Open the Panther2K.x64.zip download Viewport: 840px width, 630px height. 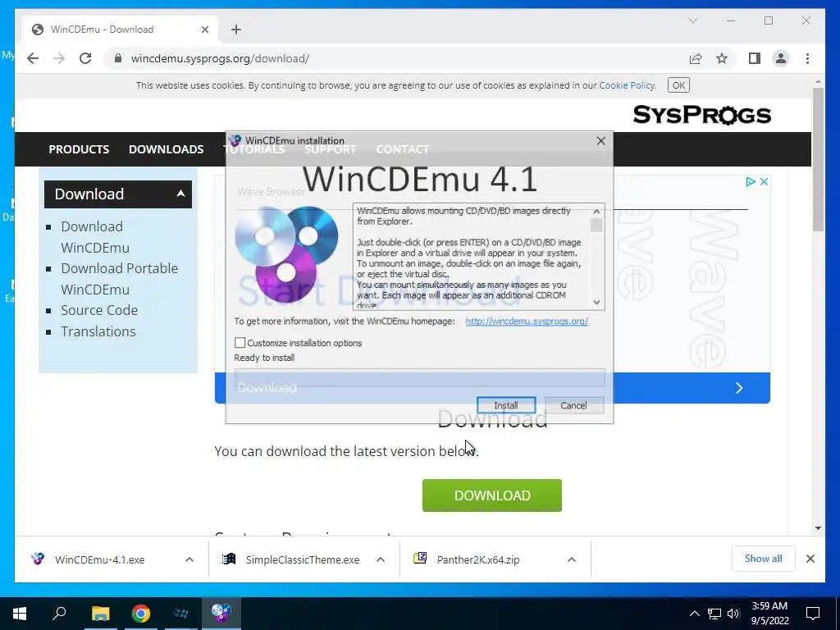[x=467, y=559]
